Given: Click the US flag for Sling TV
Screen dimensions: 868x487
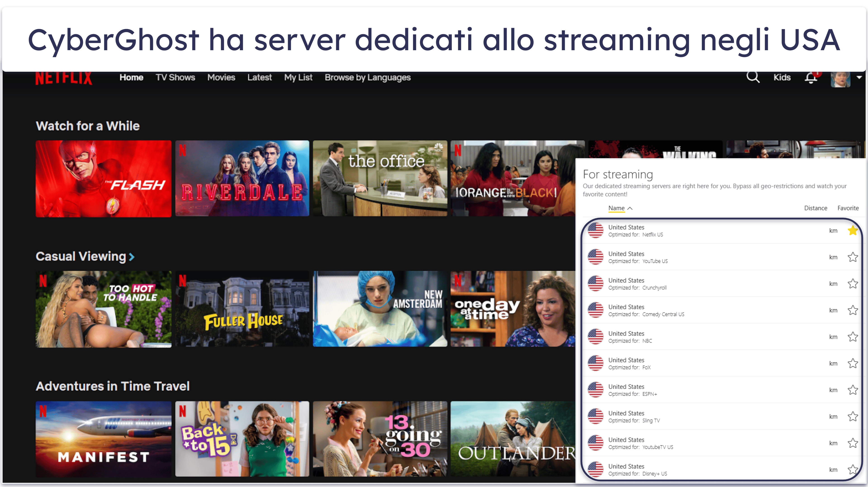Looking at the screenshot, I should (x=595, y=417).
